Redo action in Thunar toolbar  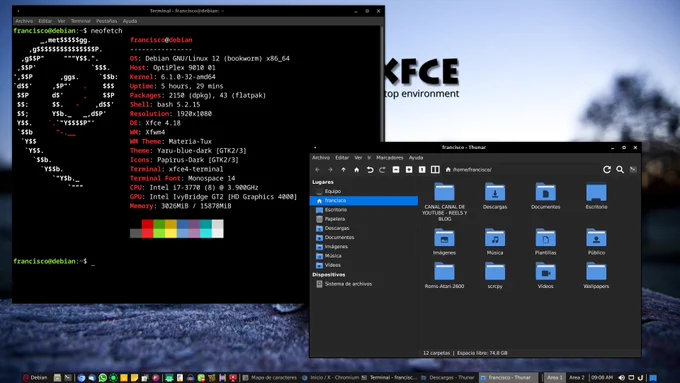click(382, 170)
